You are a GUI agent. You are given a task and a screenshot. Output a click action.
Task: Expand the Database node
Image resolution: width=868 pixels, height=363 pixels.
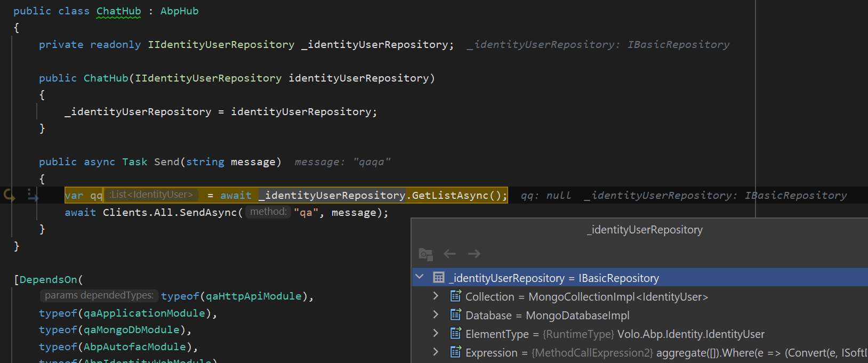436,315
